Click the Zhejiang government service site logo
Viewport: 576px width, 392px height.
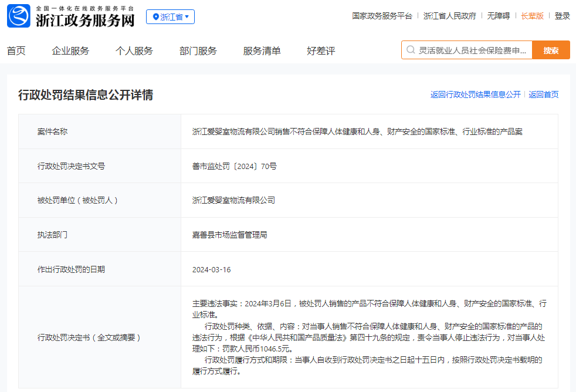pos(19,16)
